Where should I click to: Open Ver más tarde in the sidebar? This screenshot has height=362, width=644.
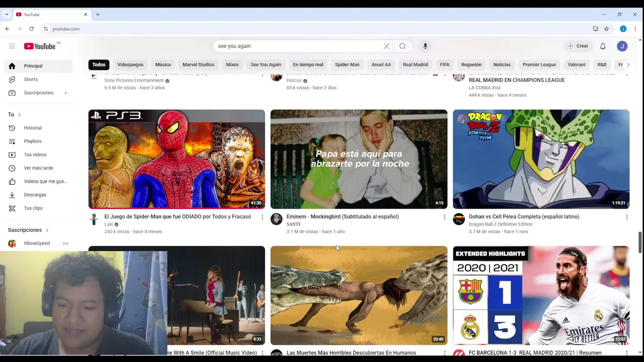[x=38, y=168]
